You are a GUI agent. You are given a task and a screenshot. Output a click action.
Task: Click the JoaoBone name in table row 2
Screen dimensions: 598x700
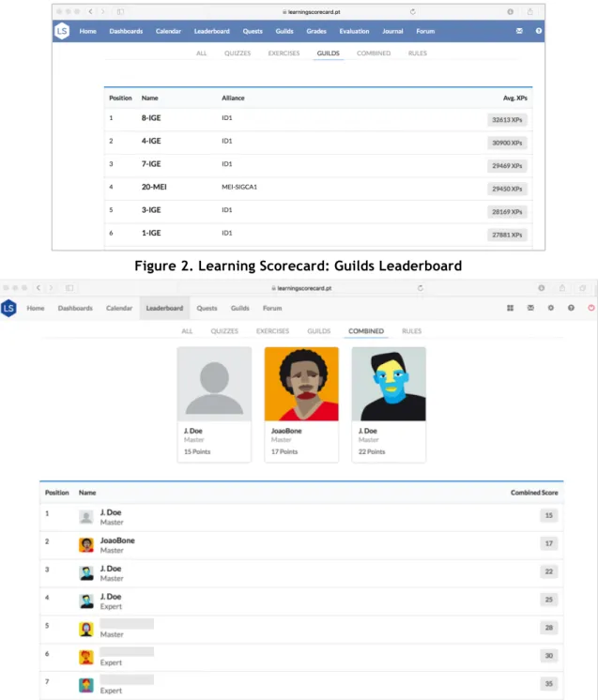point(117,540)
